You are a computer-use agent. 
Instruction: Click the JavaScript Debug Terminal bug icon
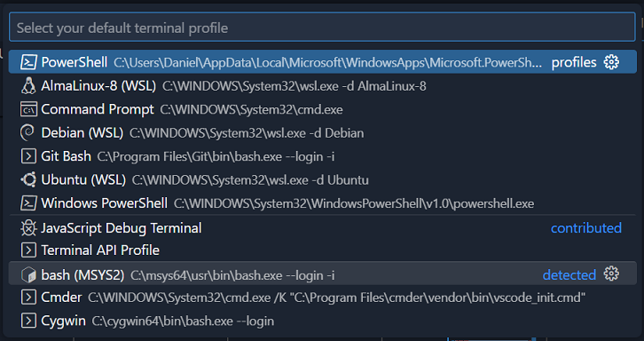pyautogui.click(x=28, y=228)
